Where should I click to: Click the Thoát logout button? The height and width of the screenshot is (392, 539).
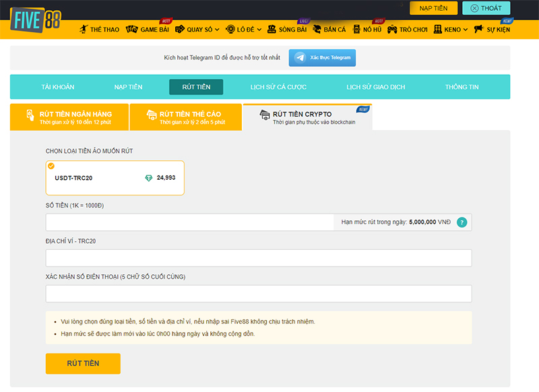[486, 8]
